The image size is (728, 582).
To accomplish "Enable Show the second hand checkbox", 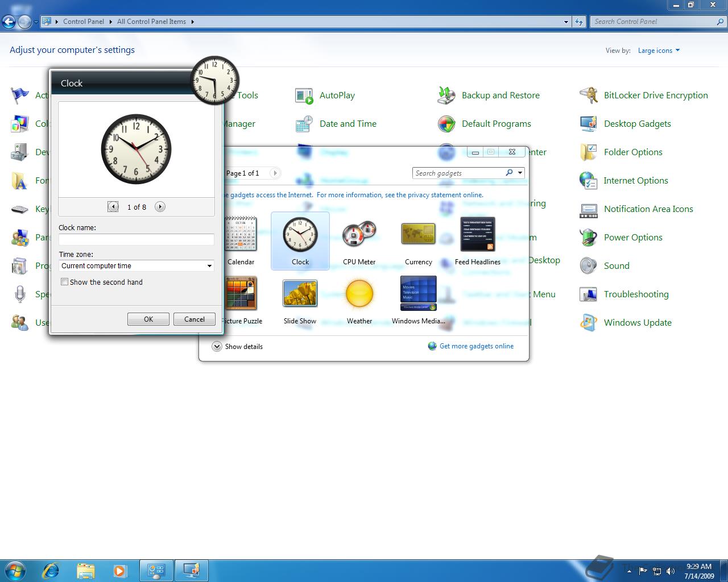I will (65, 282).
